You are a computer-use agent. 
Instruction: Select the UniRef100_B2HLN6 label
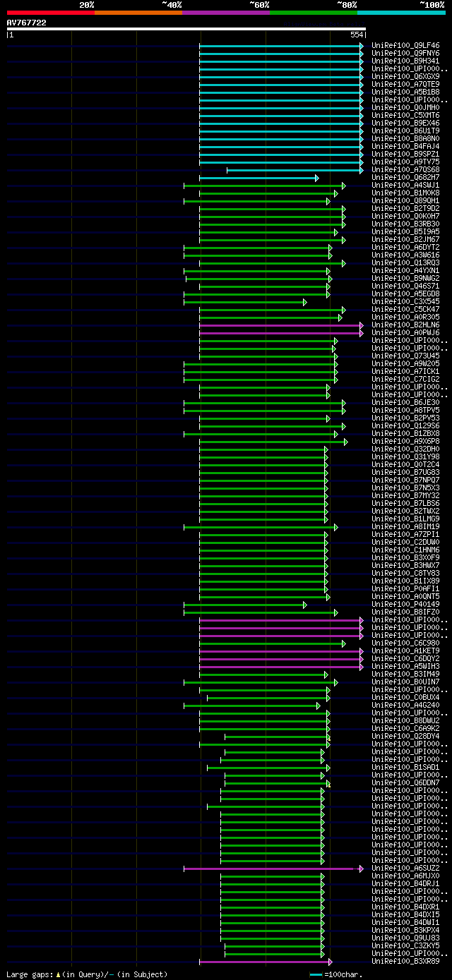click(x=405, y=325)
